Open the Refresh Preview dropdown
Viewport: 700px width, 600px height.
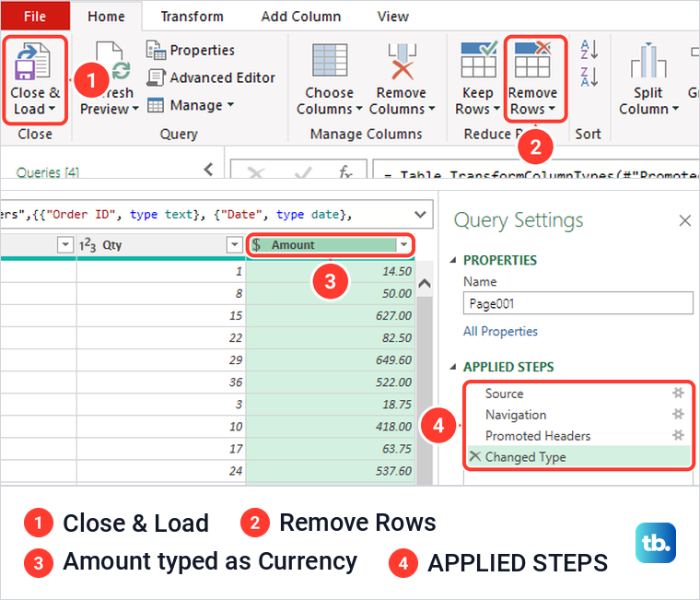pos(135,109)
